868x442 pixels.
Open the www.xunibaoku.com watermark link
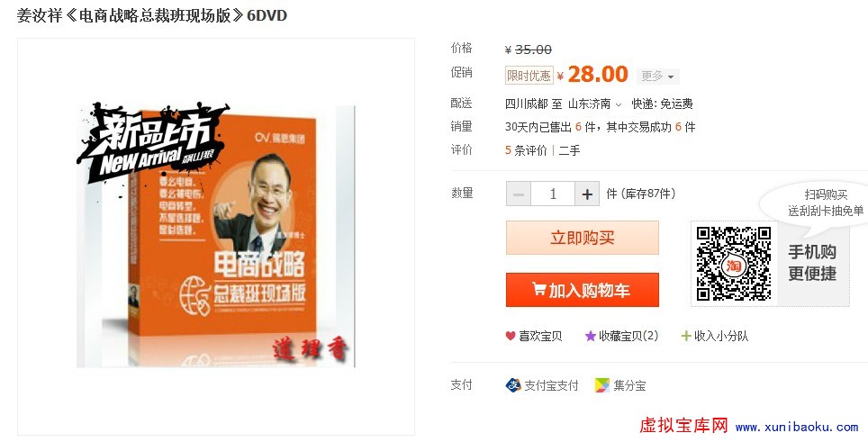click(797, 427)
